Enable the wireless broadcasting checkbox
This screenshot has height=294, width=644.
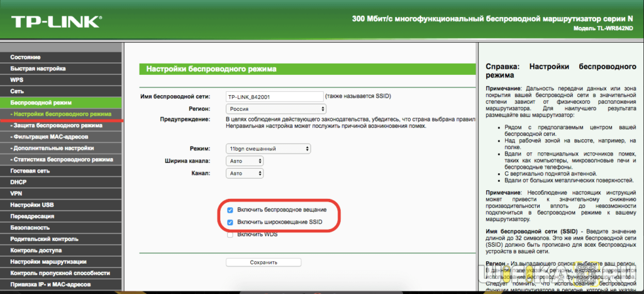[x=231, y=210]
